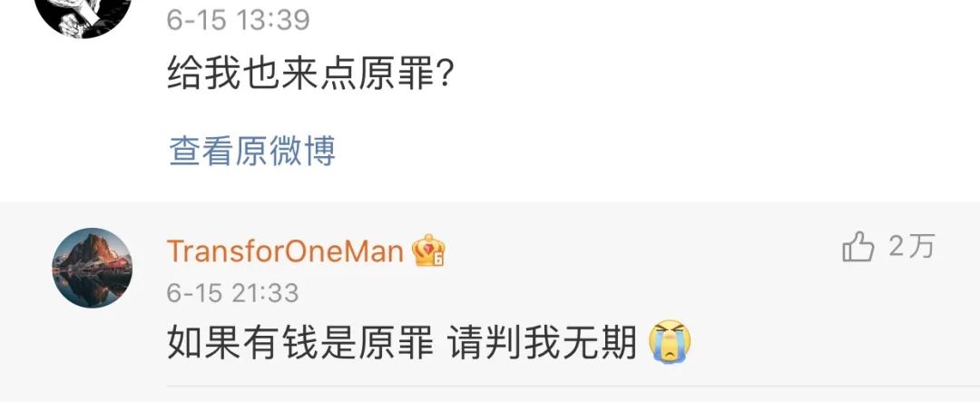980x402 pixels.
Task: Open the black-and-white avatar at top
Action: (x=84, y=13)
